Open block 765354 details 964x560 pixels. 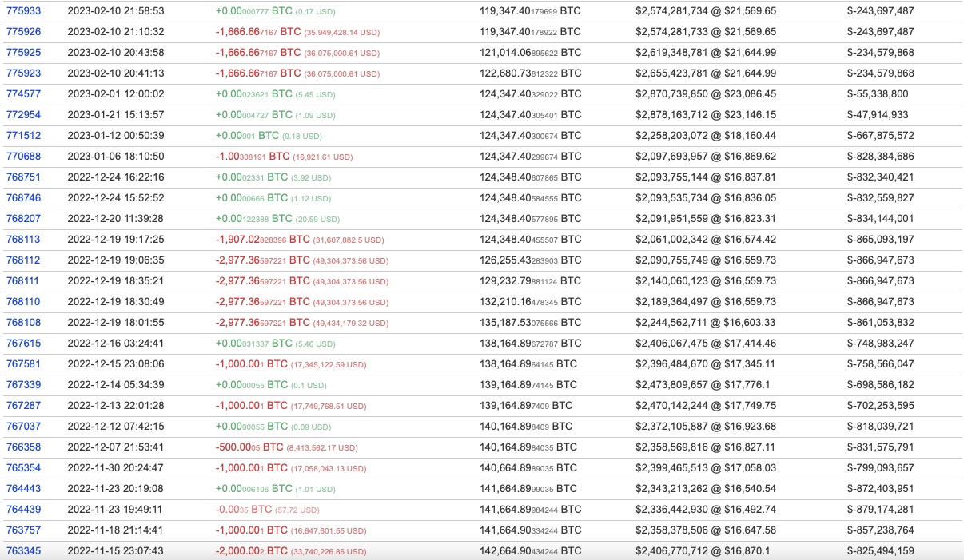tap(23, 468)
